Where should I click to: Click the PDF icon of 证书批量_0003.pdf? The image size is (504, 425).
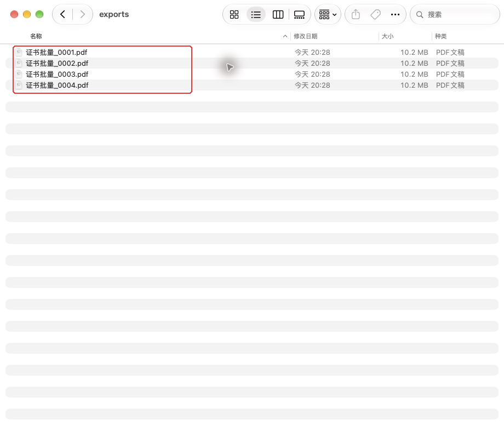[x=19, y=74]
